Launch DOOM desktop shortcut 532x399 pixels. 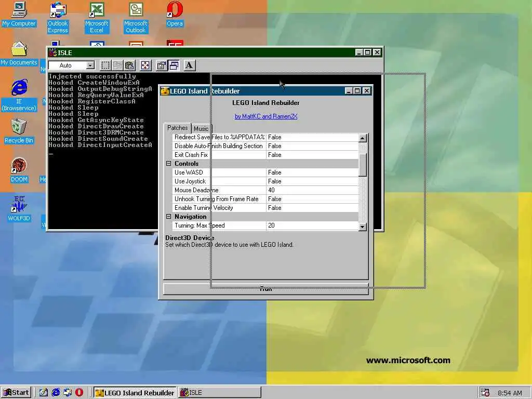pyautogui.click(x=19, y=170)
